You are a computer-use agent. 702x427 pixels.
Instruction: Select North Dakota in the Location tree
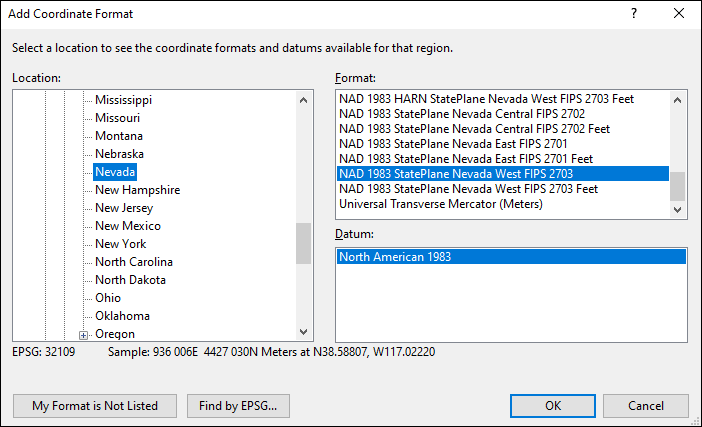[x=130, y=280]
